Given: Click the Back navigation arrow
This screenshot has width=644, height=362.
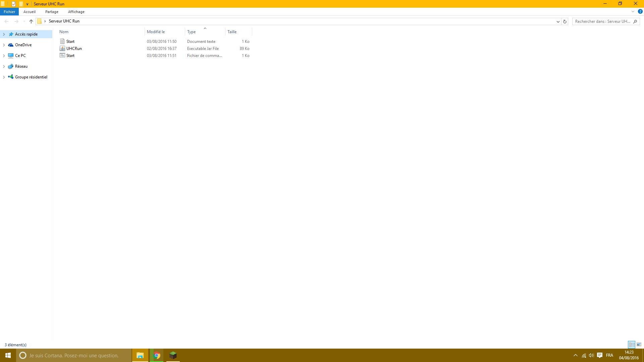Looking at the screenshot, I should 6,21.
